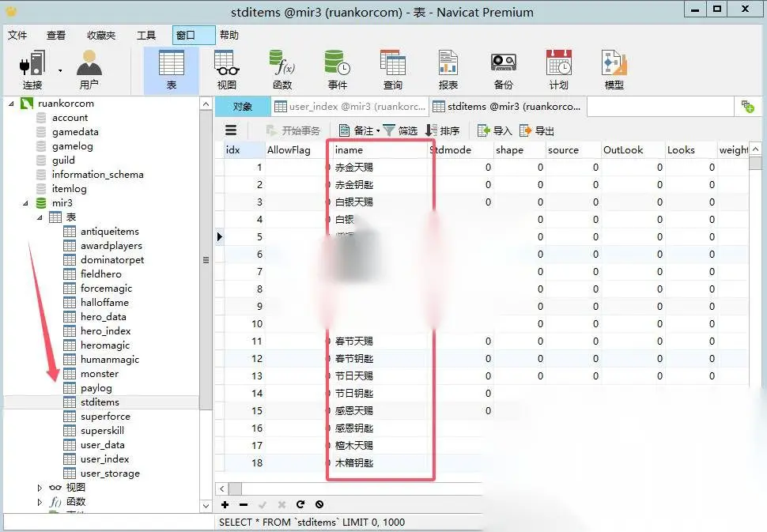Open the 文件 (File) menu

pyautogui.click(x=17, y=36)
